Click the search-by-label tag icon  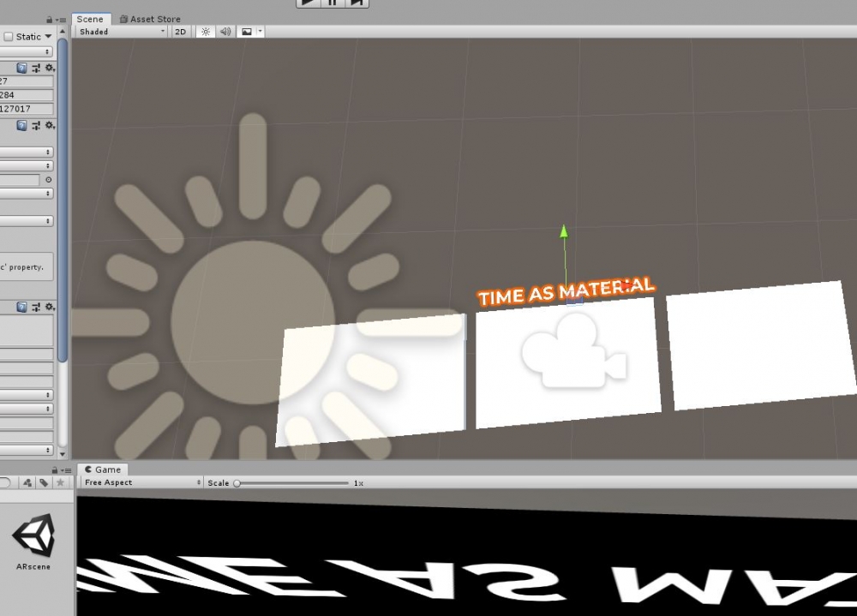44,483
